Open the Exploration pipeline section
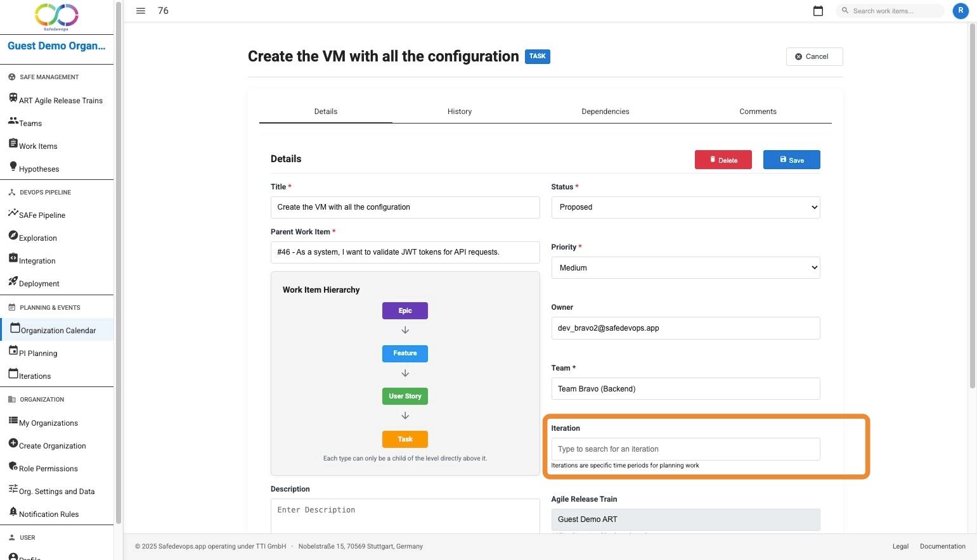Screen dimensions: 977x560 37,238
